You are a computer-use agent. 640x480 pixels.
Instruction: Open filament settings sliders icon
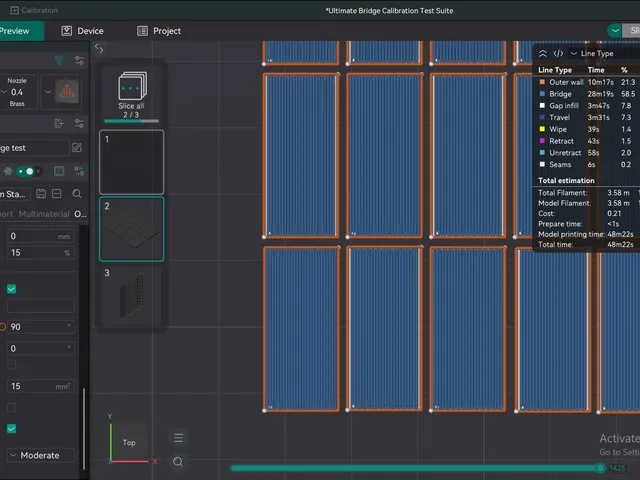pos(79,123)
